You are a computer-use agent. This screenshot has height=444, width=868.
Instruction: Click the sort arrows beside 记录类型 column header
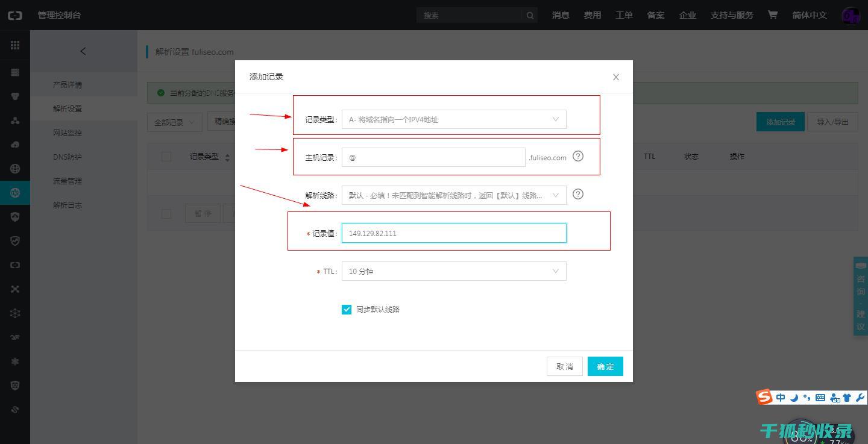point(227,157)
